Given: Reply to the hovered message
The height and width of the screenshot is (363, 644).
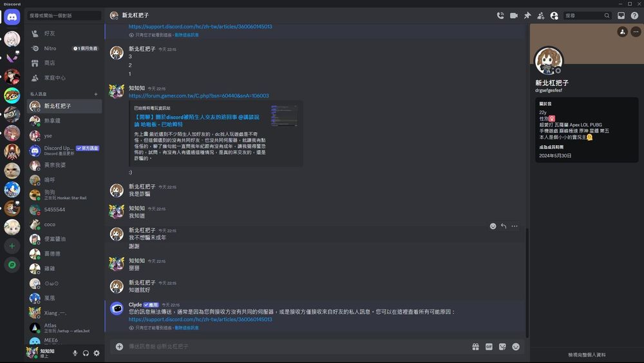Looking at the screenshot, I should point(503,226).
